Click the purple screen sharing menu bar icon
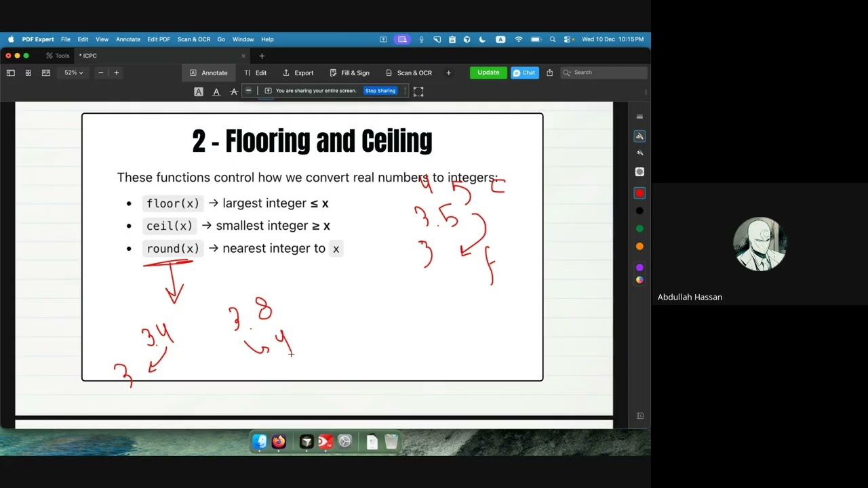The image size is (868, 488). tap(403, 39)
